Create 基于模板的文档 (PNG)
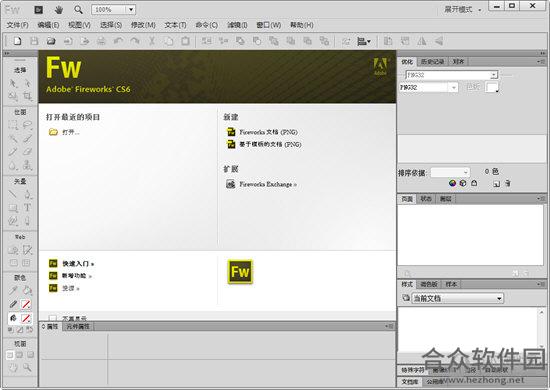 pyautogui.click(x=270, y=144)
